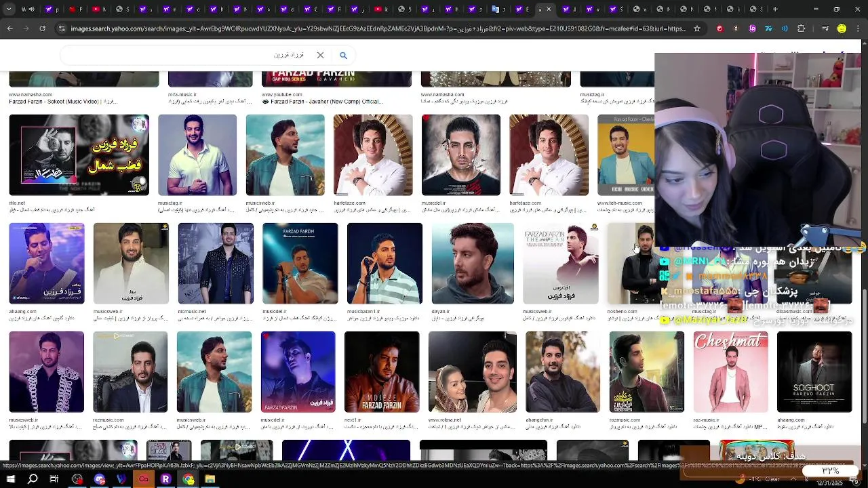Close the active browser tab
The height and width of the screenshot is (488, 868).
tap(549, 9)
